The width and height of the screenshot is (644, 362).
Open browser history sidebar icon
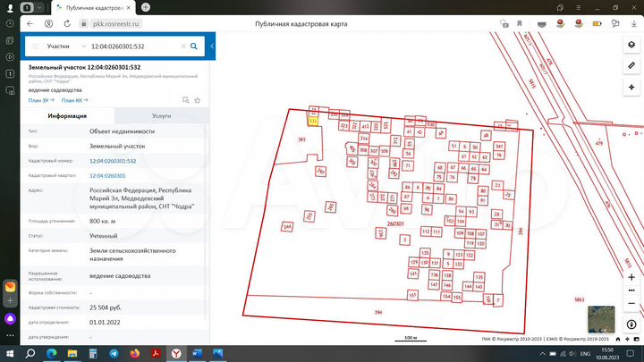10,24
